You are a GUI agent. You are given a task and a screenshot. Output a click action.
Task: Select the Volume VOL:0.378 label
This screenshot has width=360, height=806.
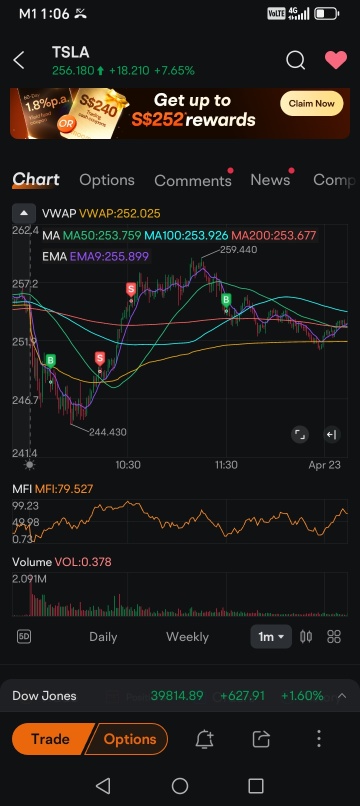pyautogui.click(x=62, y=562)
